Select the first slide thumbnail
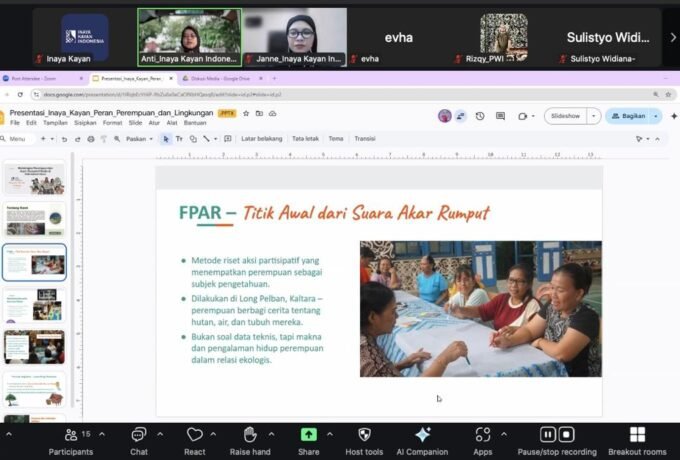680x460 pixels. (34, 179)
